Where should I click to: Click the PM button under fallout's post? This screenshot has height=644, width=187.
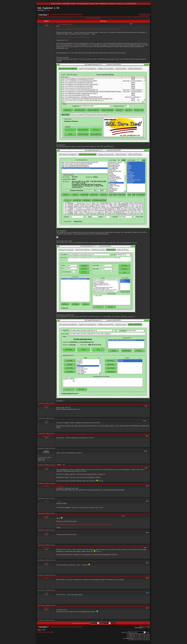coord(64,465)
